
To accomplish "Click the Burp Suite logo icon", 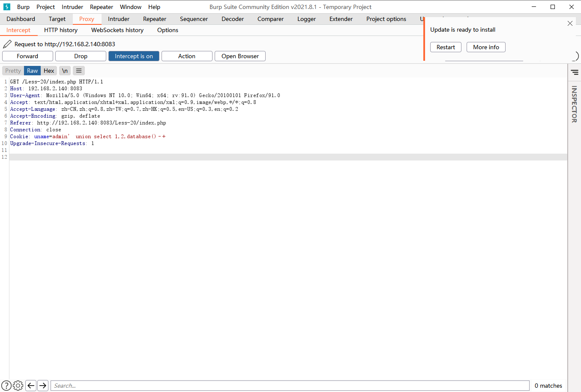I will coord(6,7).
